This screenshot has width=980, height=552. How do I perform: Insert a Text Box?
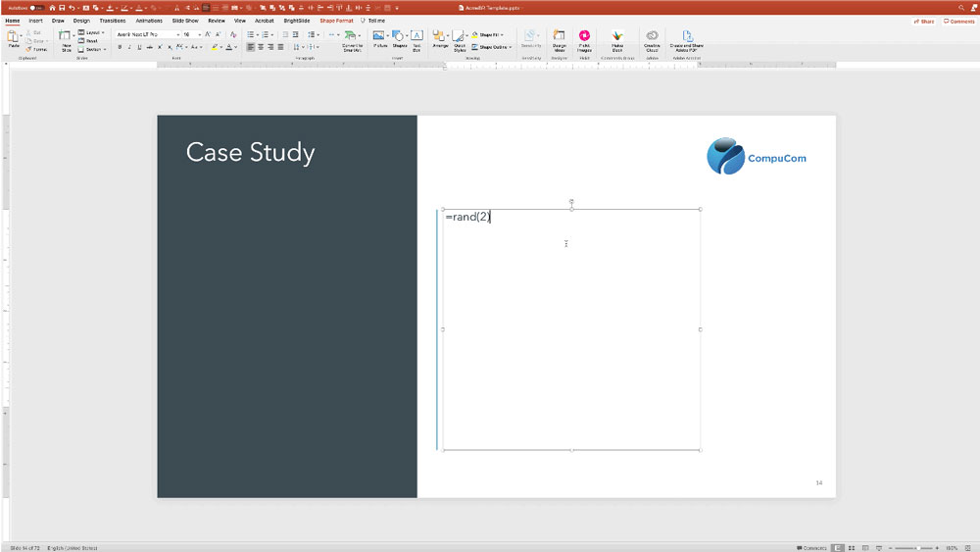click(416, 38)
